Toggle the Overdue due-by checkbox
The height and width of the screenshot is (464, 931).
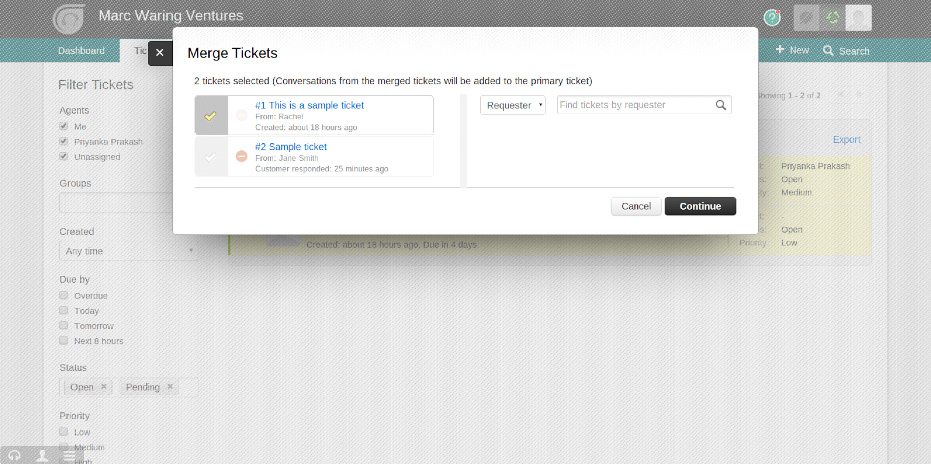(x=64, y=295)
